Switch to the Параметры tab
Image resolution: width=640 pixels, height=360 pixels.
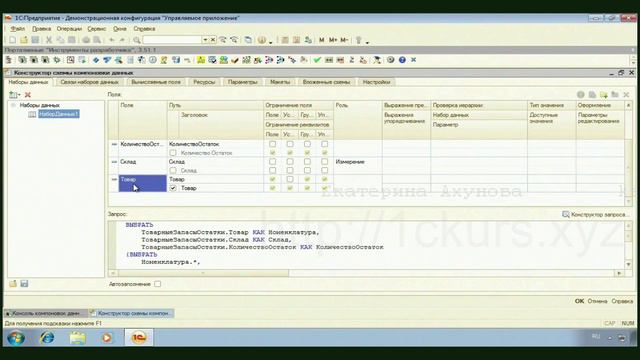tap(242, 82)
